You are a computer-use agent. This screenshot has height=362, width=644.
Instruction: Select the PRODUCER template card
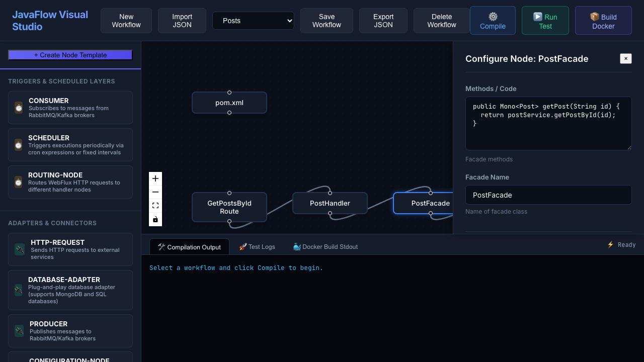pos(70,331)
